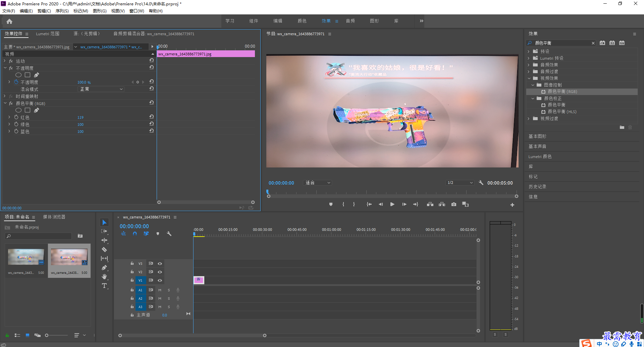This screenshot has height=347, width=644.
Task: Show more workspaces chevron
Action: point(421,21)
